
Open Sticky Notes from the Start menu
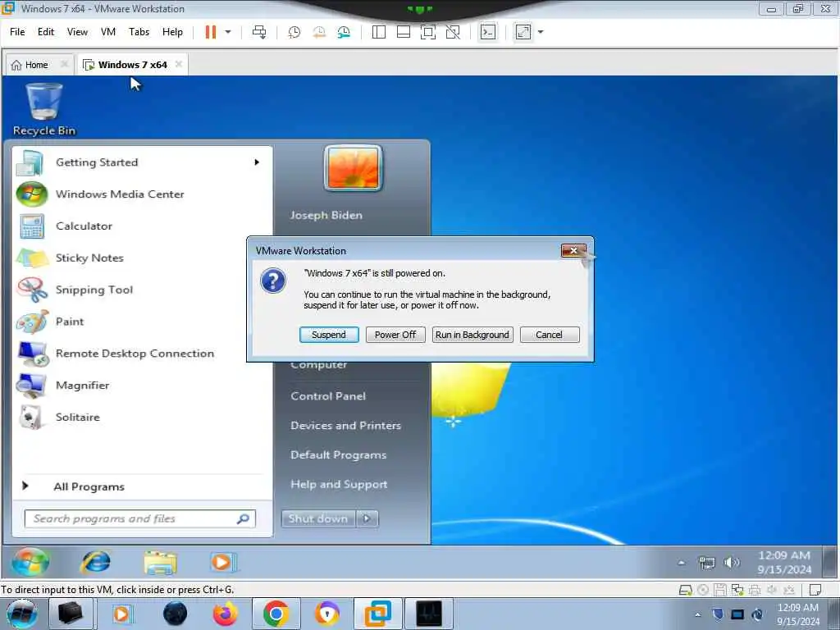tap(89, 258)
